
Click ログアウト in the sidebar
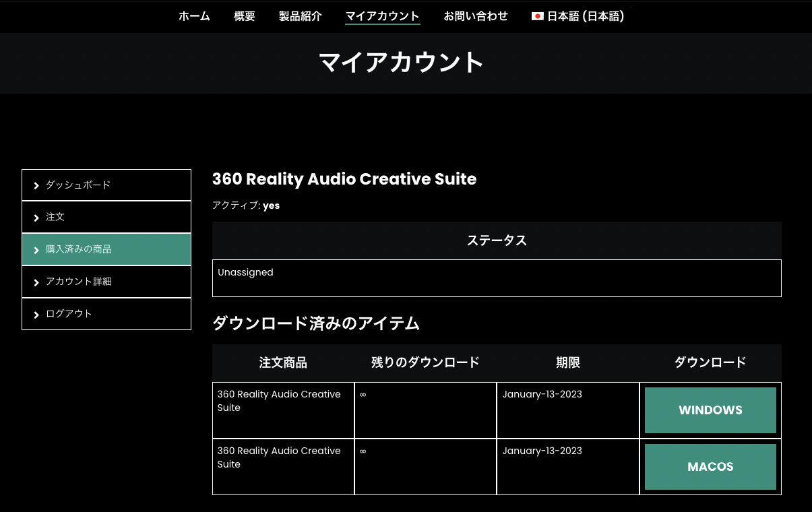tap(106, 314)
